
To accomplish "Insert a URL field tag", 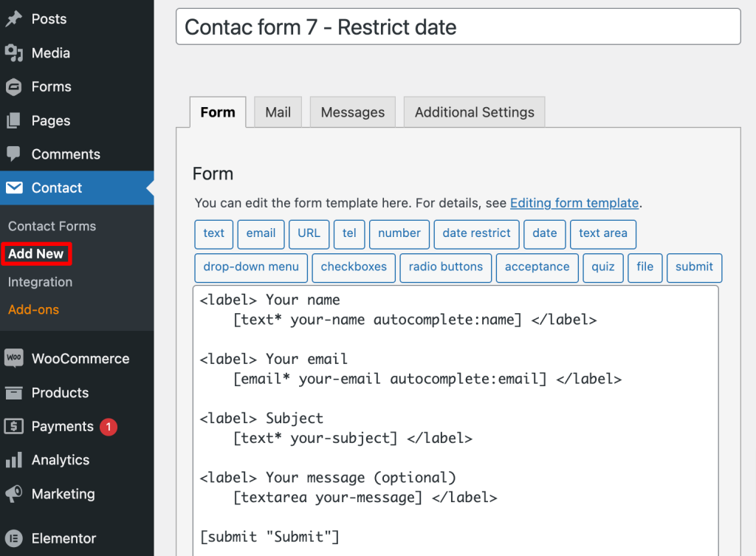I will tap(309, 234).
